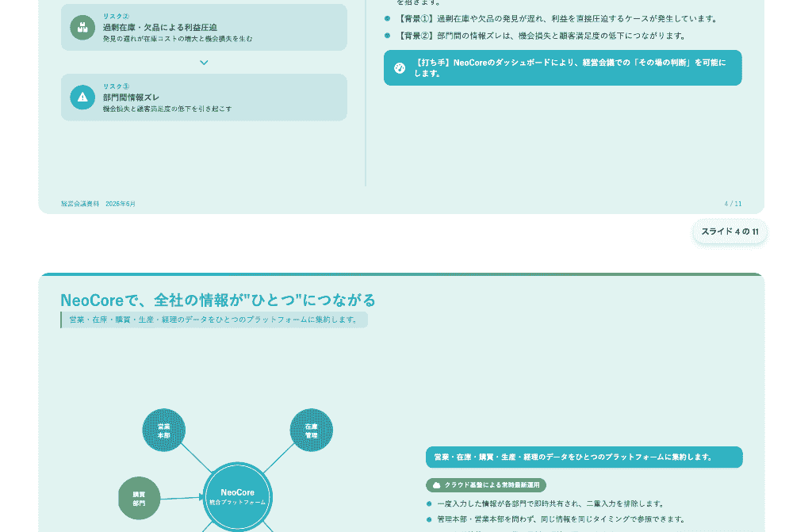Click the subtitle box under the NeoCore title
Viewport: 812px width, 532px height.
[x=214, y=320]
